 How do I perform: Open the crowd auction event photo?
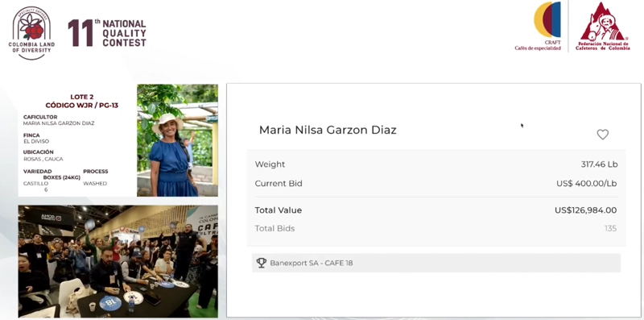[x=118, y=261]
